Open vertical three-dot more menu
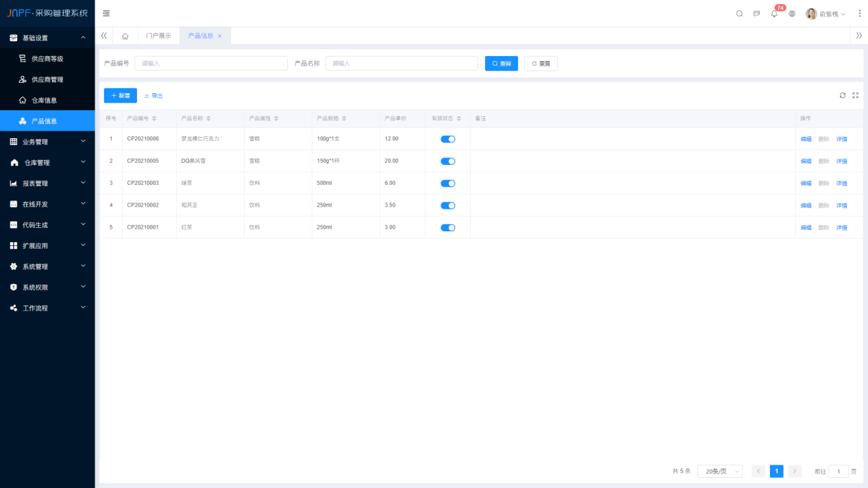The height and width of the screenshot is (488, 868). pos(860,14)
